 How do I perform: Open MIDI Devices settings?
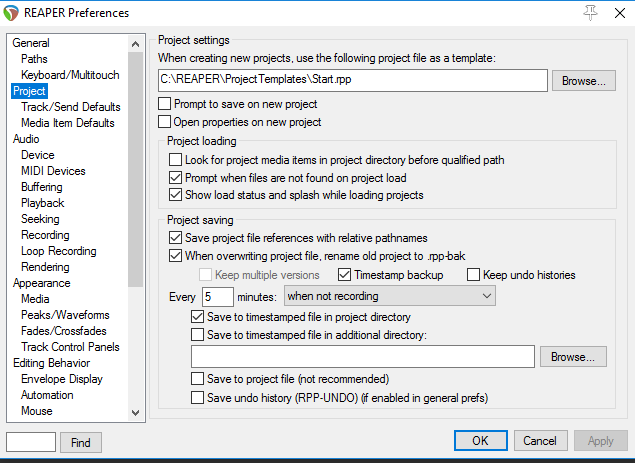pos(53,171)
